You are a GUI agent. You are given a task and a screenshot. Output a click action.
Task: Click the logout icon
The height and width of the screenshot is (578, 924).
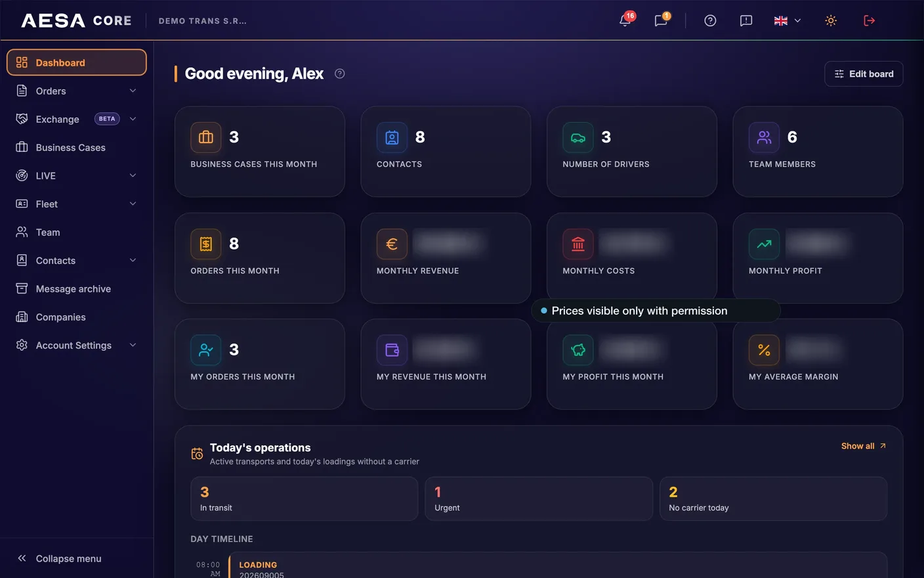[869, 20]
